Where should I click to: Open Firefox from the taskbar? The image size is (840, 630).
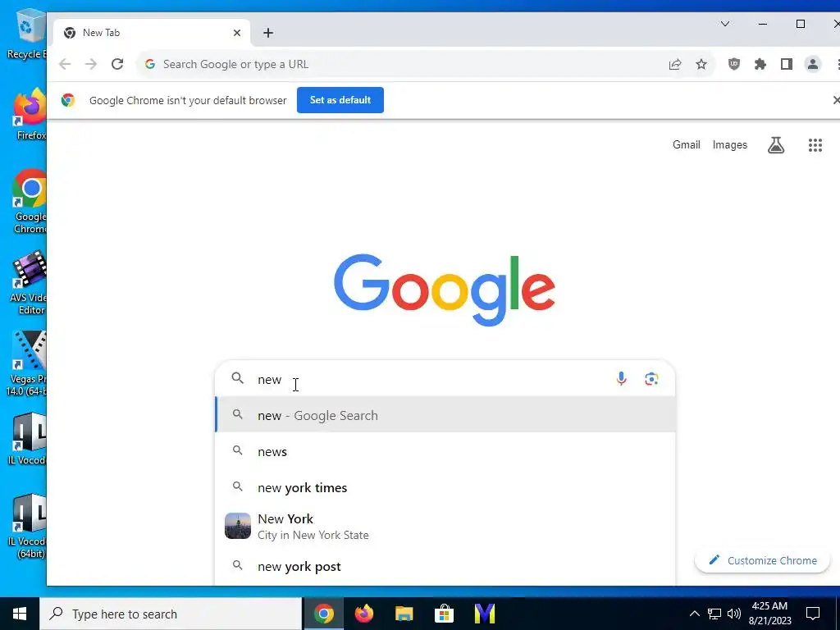click(363, 614)
